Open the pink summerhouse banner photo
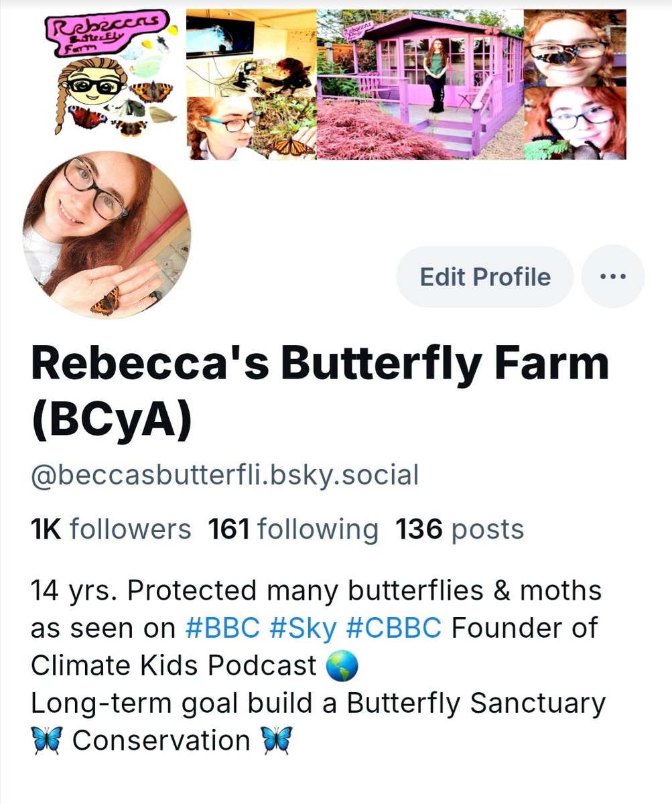Screen dimensions: 672x804 419,84
